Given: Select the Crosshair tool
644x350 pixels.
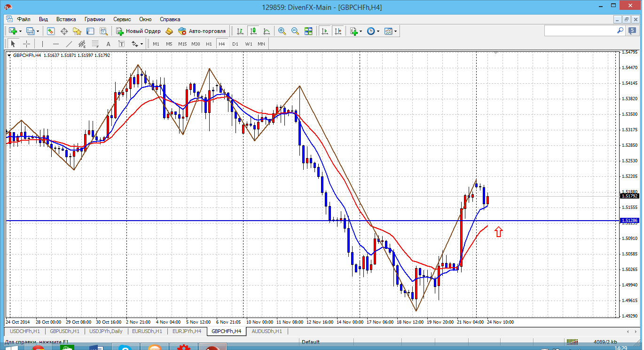Looking at the screenshot, I should [27, 44].
